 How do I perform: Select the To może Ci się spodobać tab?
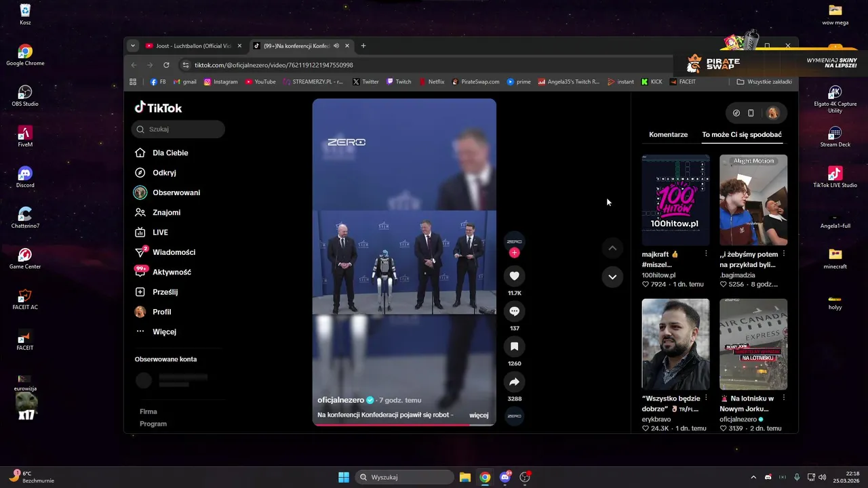point(742,134)
